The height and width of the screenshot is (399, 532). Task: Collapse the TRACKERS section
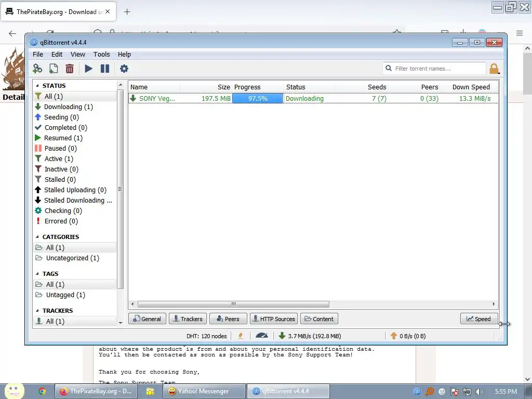37,311
